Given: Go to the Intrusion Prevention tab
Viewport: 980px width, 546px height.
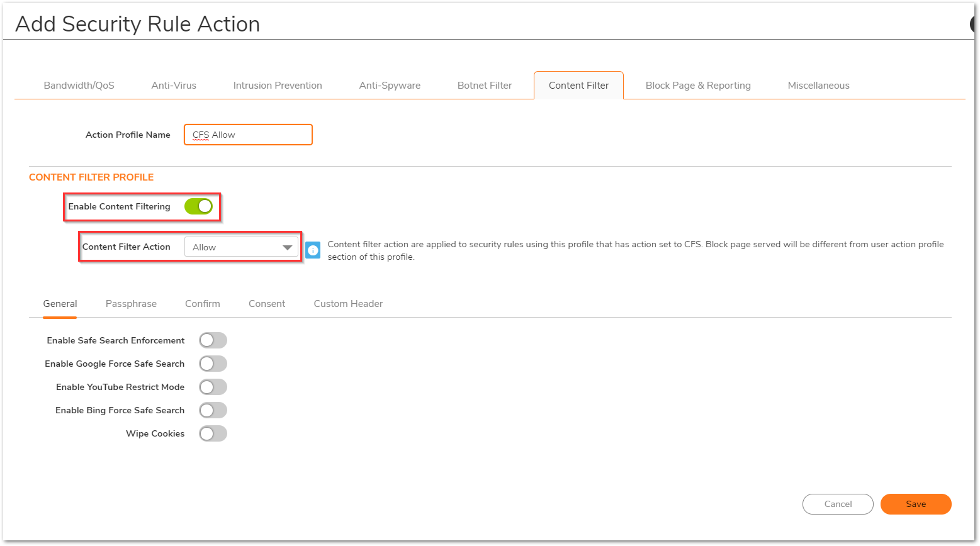Looking at the screenshot, I should (278, 86).
